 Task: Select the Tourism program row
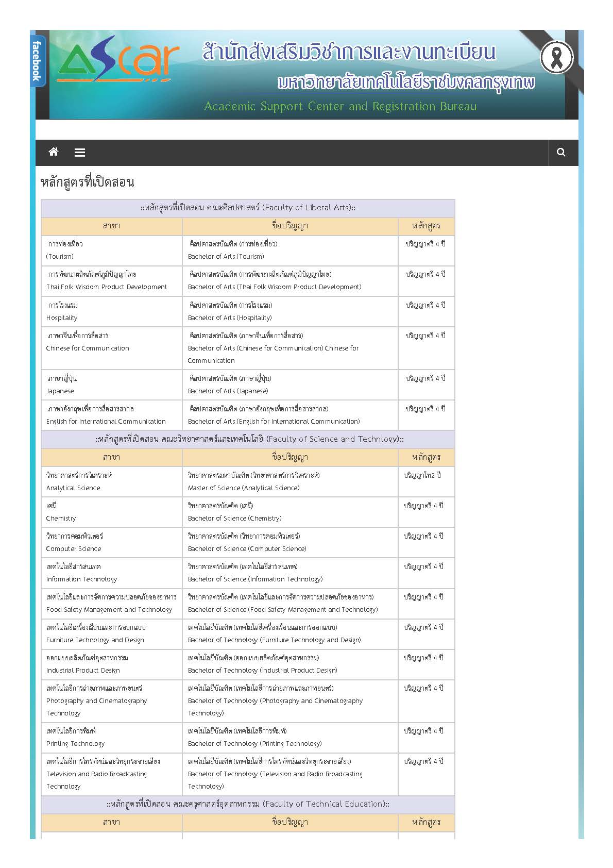coord(248,251)
